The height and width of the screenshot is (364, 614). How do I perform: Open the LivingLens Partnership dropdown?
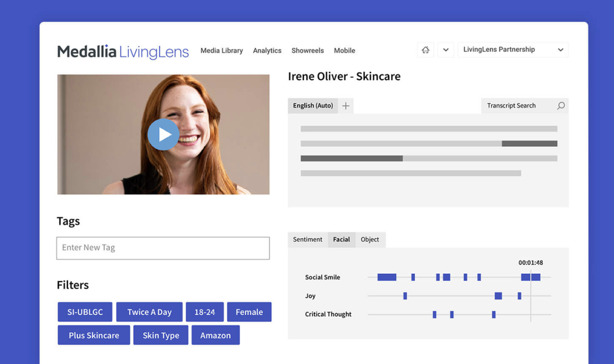click(513, 50)
